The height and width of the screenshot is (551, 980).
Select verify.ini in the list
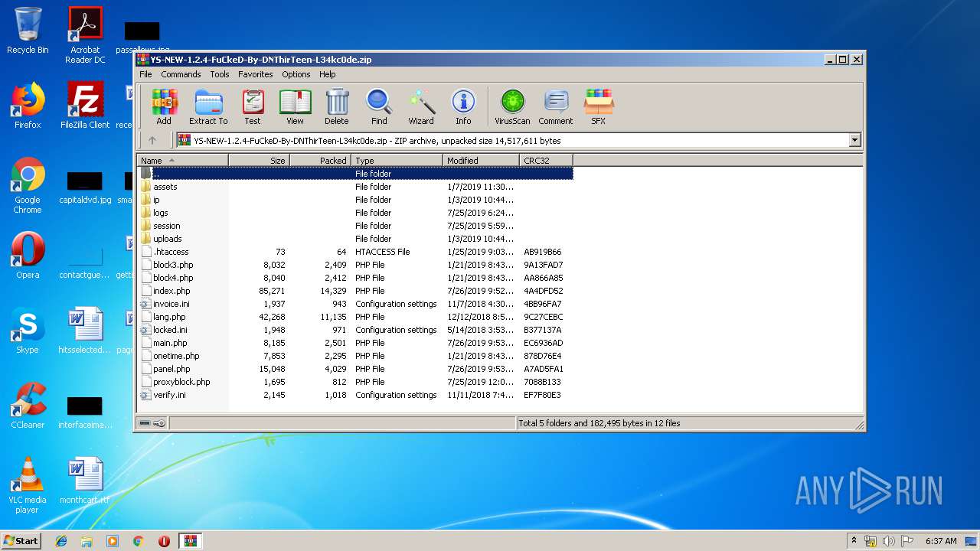355,395
